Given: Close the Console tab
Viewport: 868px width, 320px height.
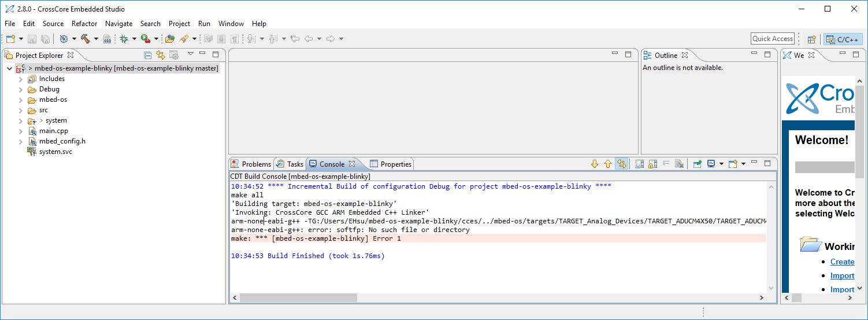Looking at the screenshot, I should [x=351, y=164].
